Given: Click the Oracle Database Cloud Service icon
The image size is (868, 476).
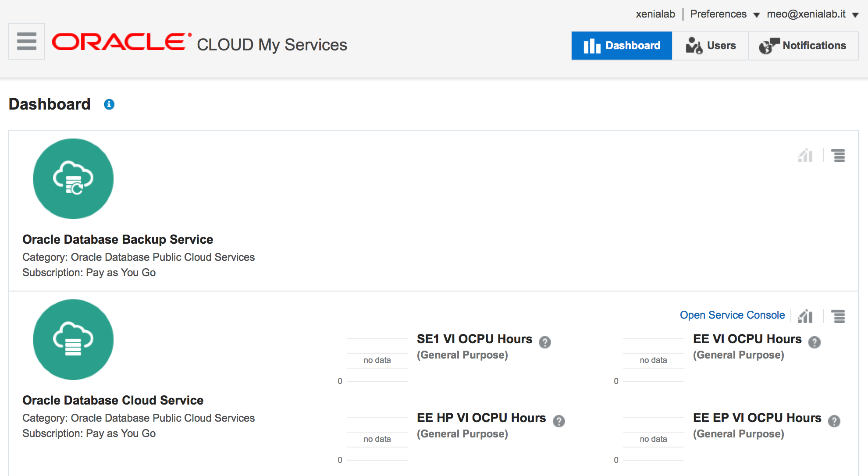Looking at the screenshot, I should pyautogui.click(x=73, y=340).
